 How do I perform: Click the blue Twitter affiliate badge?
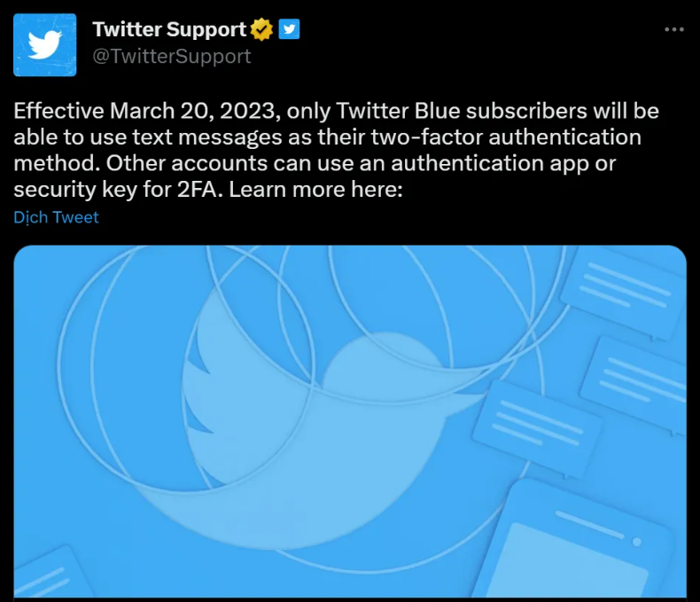pyautogui.click(x=290, y=29)
